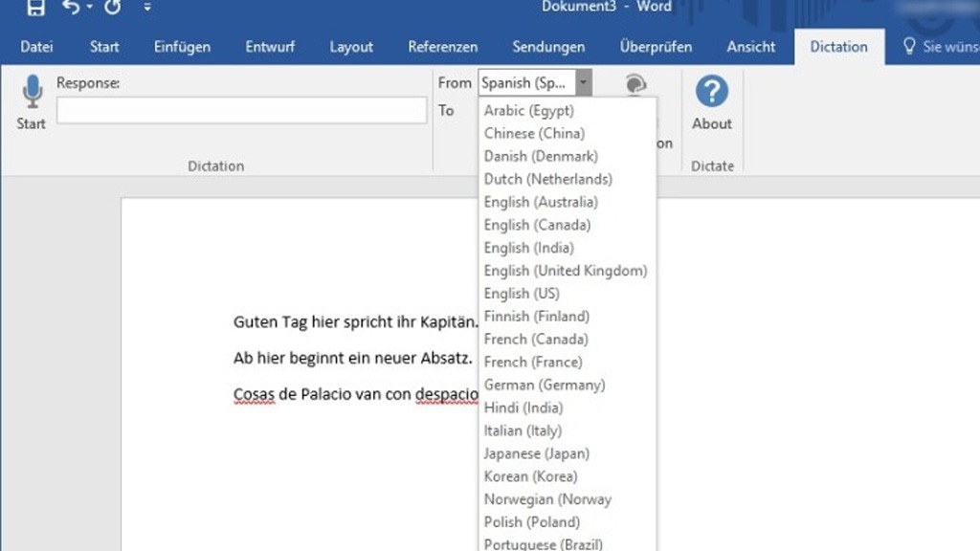Open the Entwurf tab
This screenshot has width=980, height=551.
coord(270,47)
